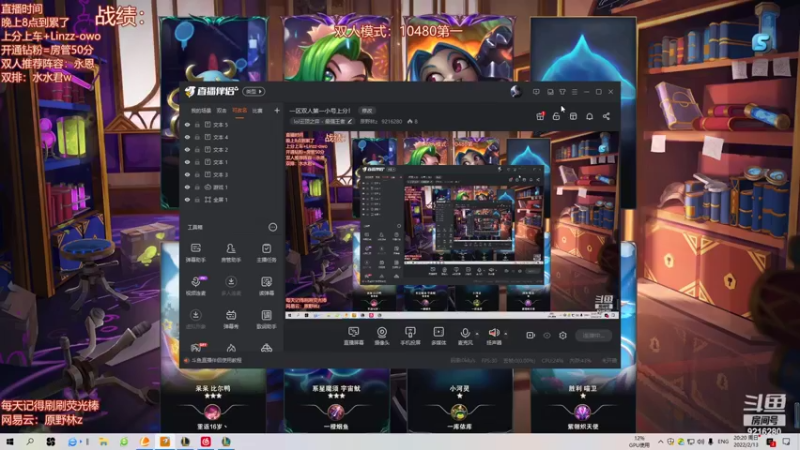
Task: Open the gift box icon with red badge
Action: (540, 116)
